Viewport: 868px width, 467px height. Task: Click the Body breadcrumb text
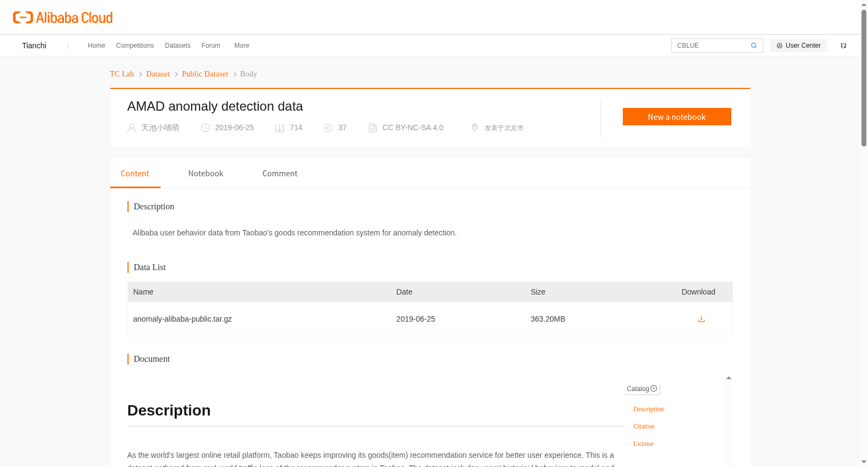tap(248, 74)
